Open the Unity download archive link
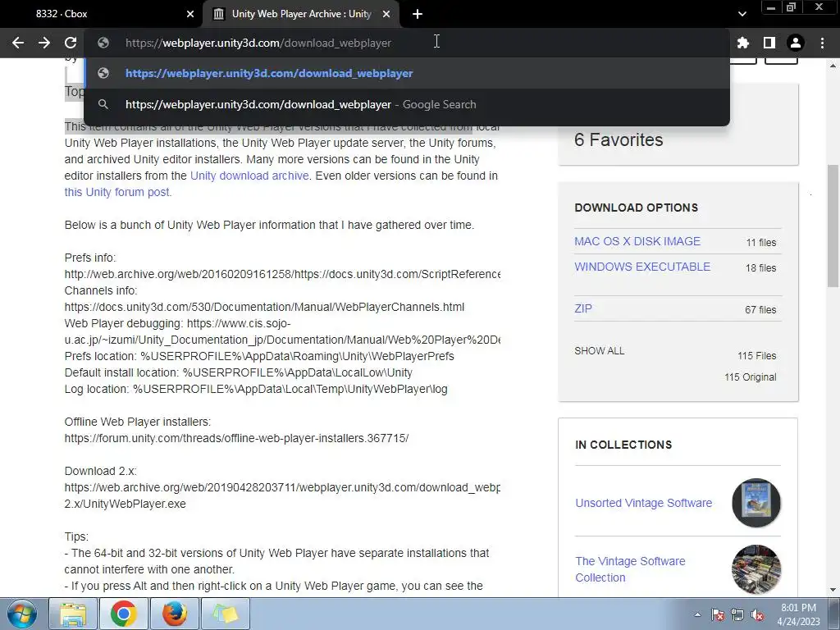 [249, 176]
